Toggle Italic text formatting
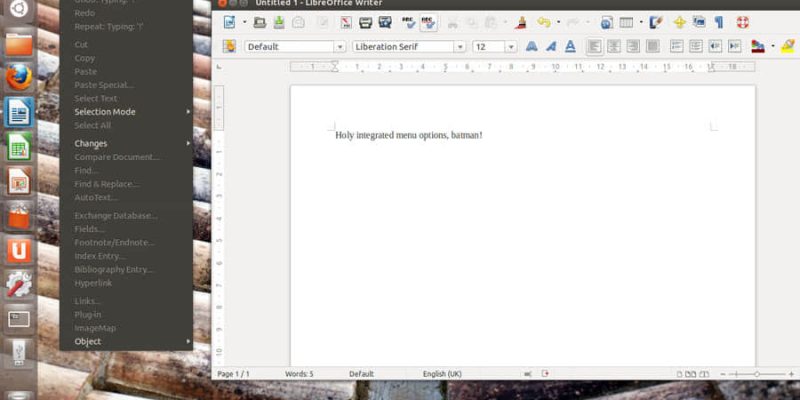Viewport: 800px width, 400px height. 551,46
